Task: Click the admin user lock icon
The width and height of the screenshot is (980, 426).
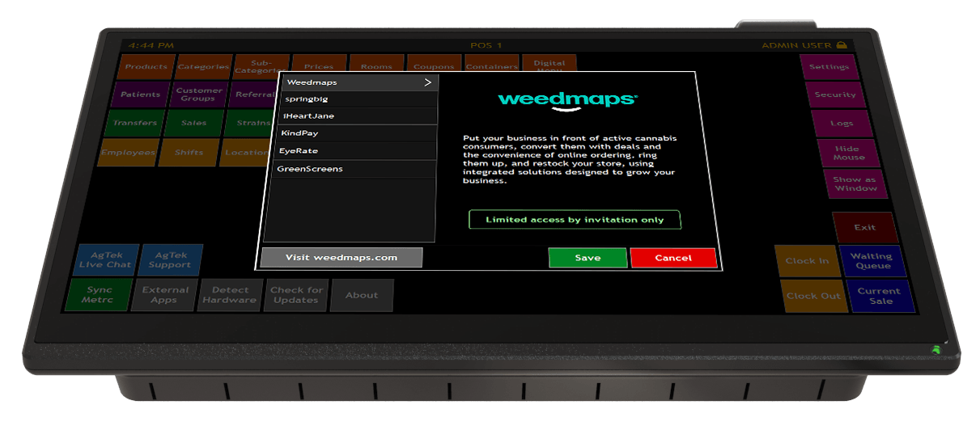Action: click(842, 45)
